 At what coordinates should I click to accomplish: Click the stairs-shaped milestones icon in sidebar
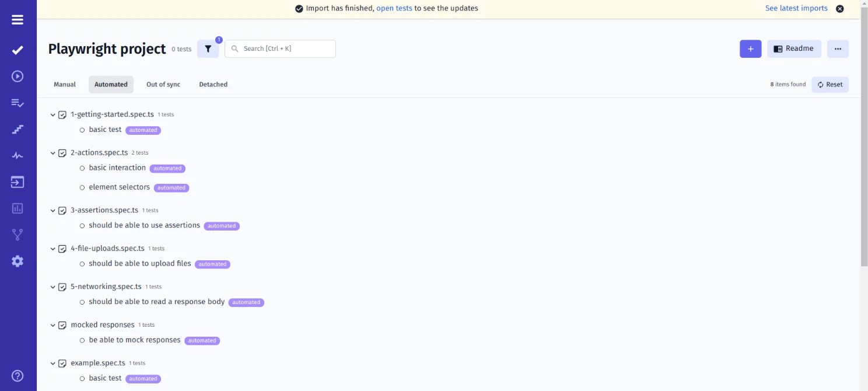17,129
